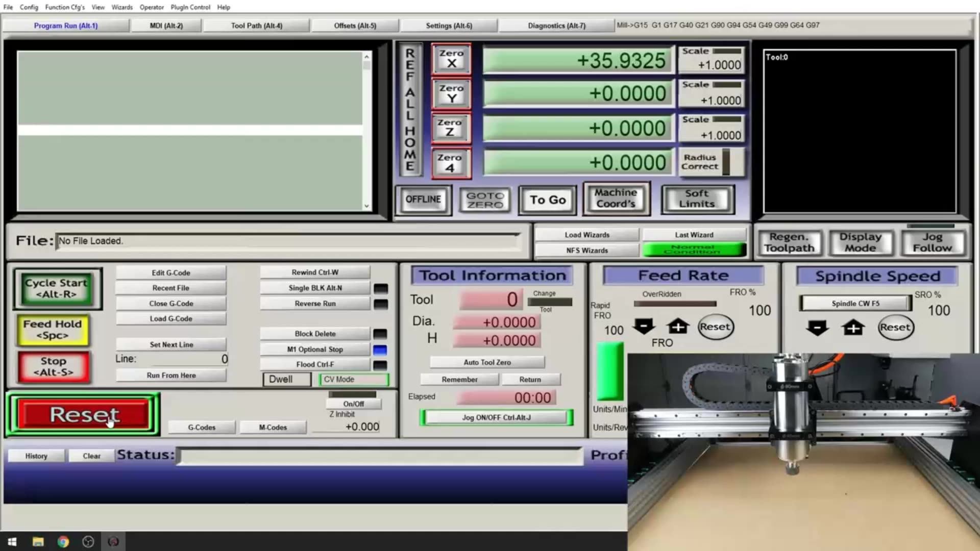The image size is (980, 551).
Task: Open the Operator menu
Action: click(152, 7)
